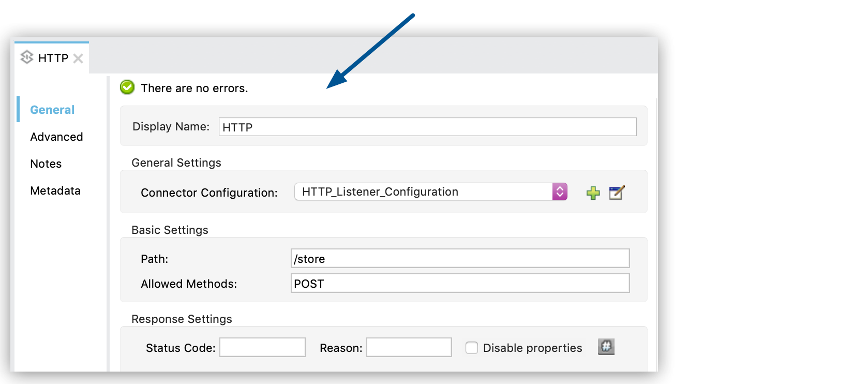
Task: Enable the Disable properties checkbox
Action: coord(472,348)
